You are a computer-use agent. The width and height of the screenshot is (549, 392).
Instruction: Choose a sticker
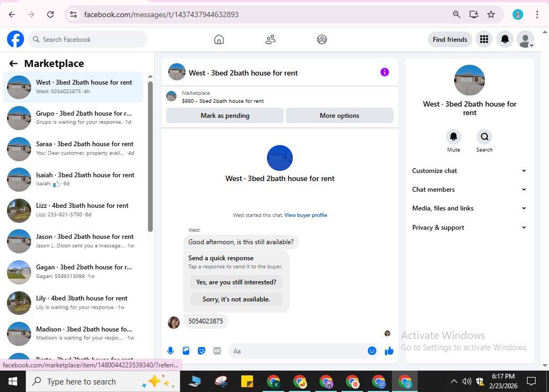click(x=202, y=351)
